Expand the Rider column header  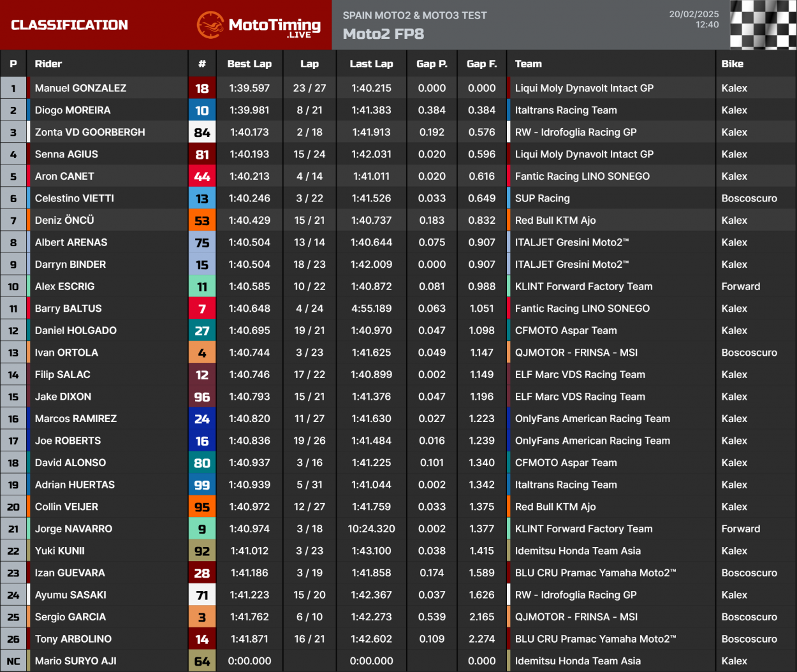(49, 64)
